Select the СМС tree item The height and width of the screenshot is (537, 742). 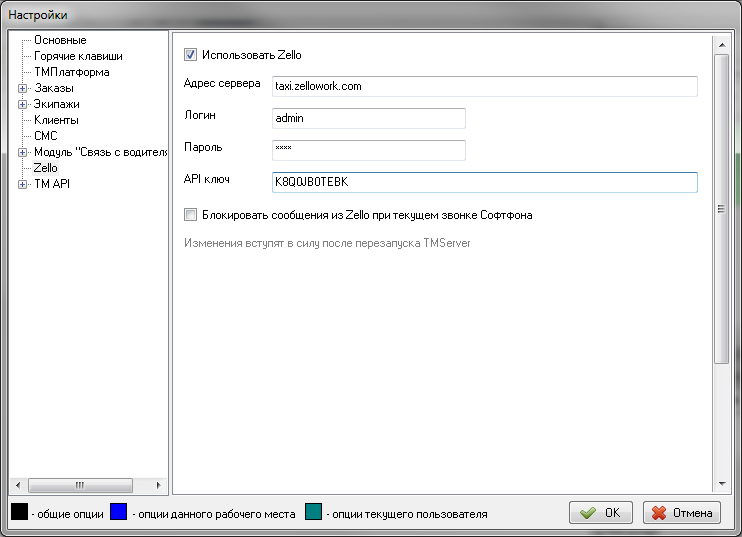pos(46,137)
